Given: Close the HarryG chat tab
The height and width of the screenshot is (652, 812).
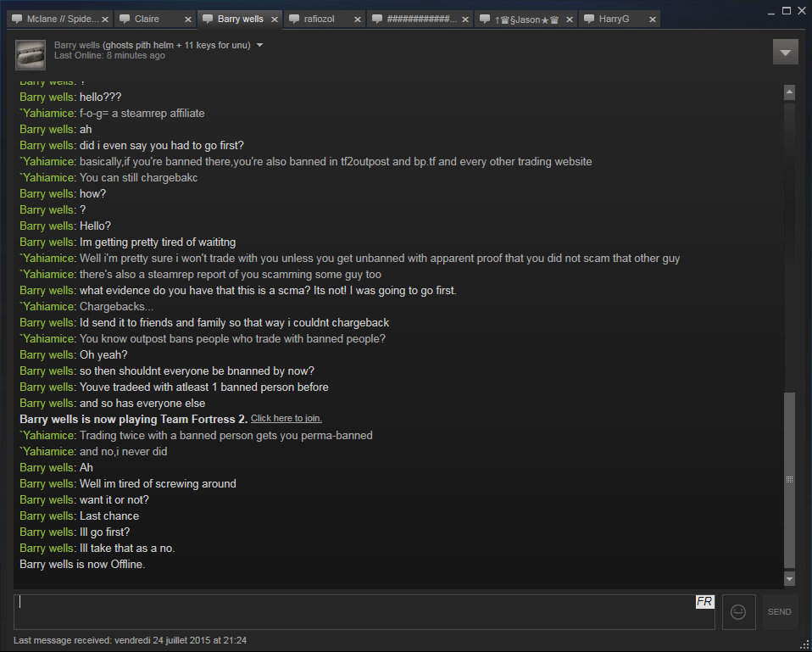Looking at the screenshot, I should (653, 20).
